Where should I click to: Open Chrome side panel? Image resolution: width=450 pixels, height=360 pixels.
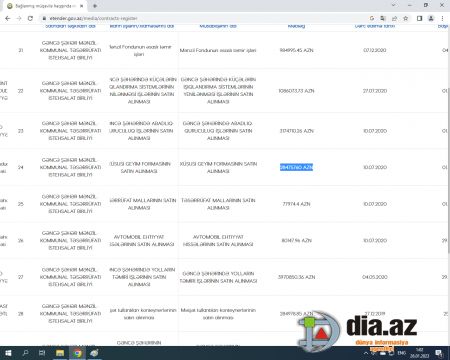pos(420,18)
